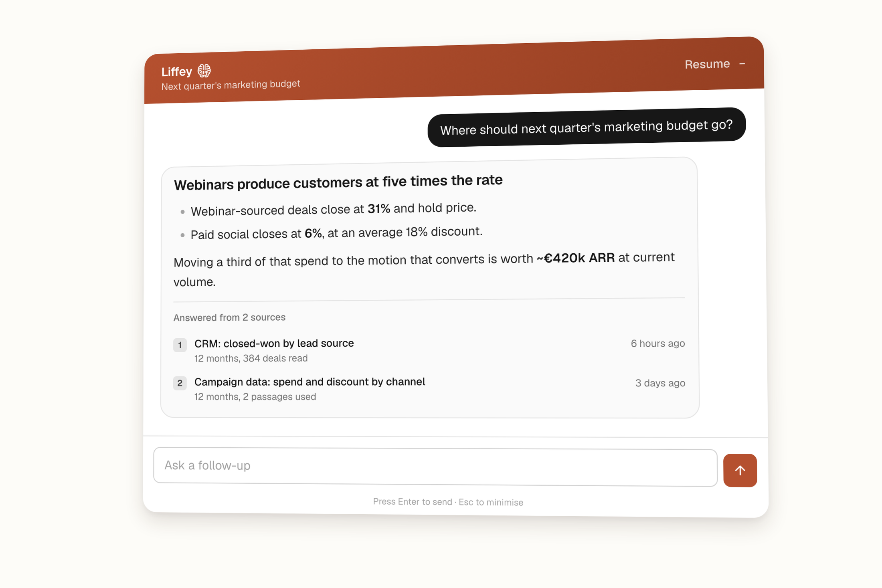Click the 3 days ago timestamp

(660, 383)
